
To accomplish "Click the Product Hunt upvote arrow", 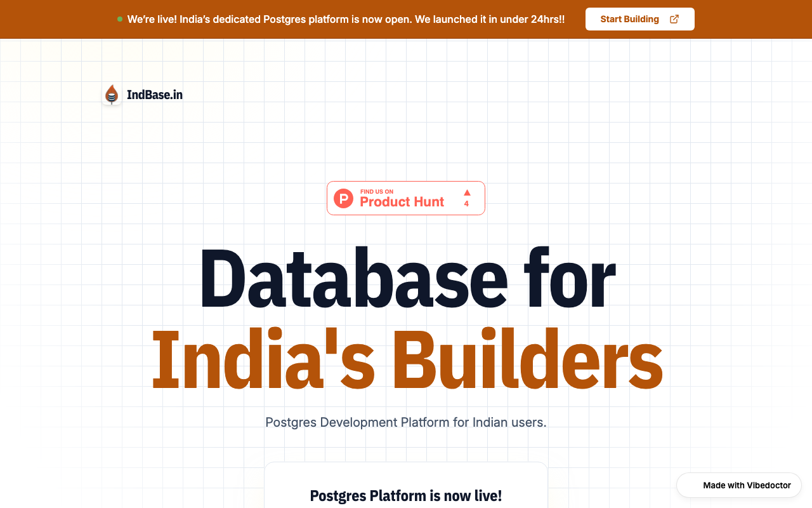I will tap(467, 192).
